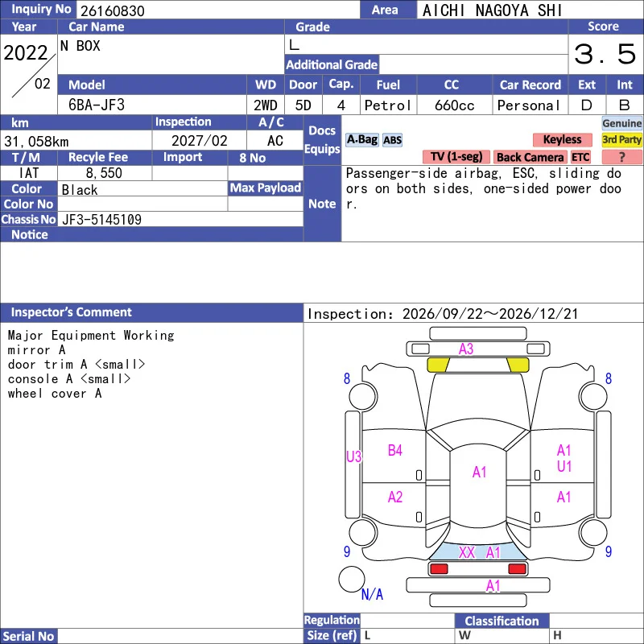Image resolution: width=644 pixels, height=644 pixels.
Task: Click the N/A spare tire circle
Action: coord(352,579)
